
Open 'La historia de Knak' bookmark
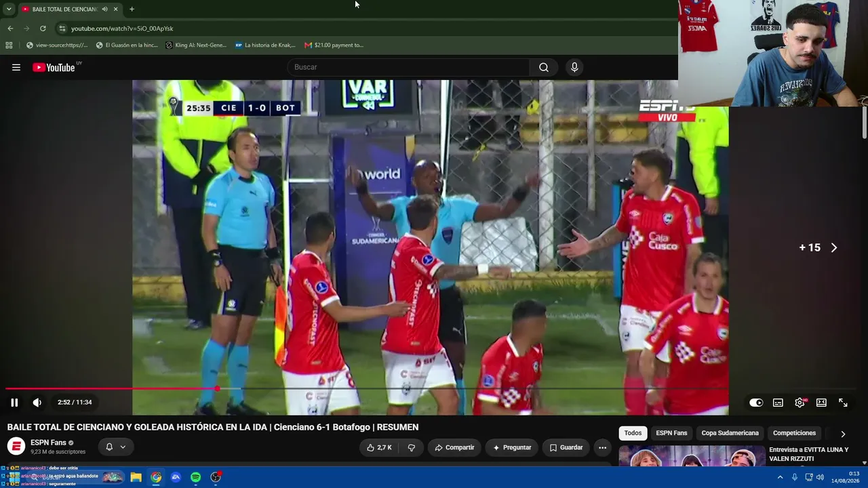[x=265, y=45]
